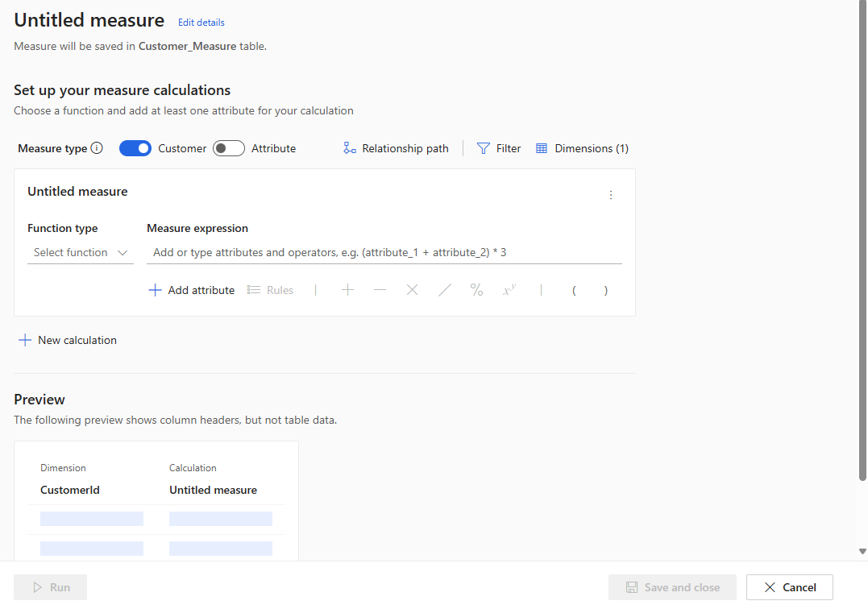
Task: Expand the Select function dropdown
Action: pos(81,252)
